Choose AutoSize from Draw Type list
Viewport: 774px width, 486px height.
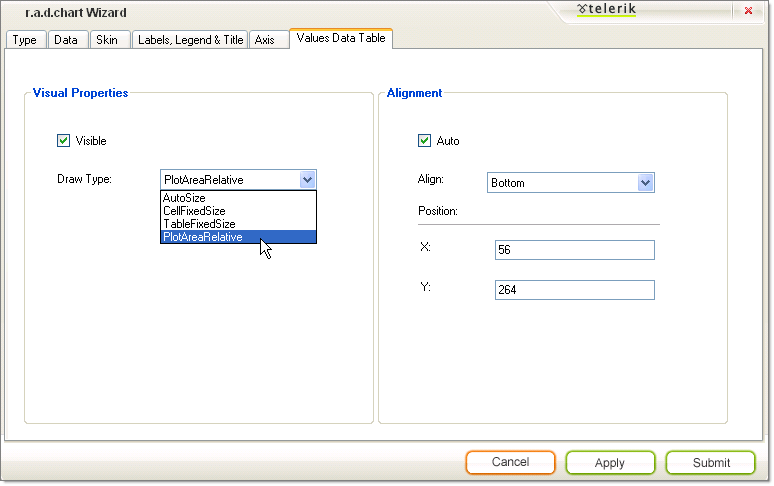(x=238, y=198)
